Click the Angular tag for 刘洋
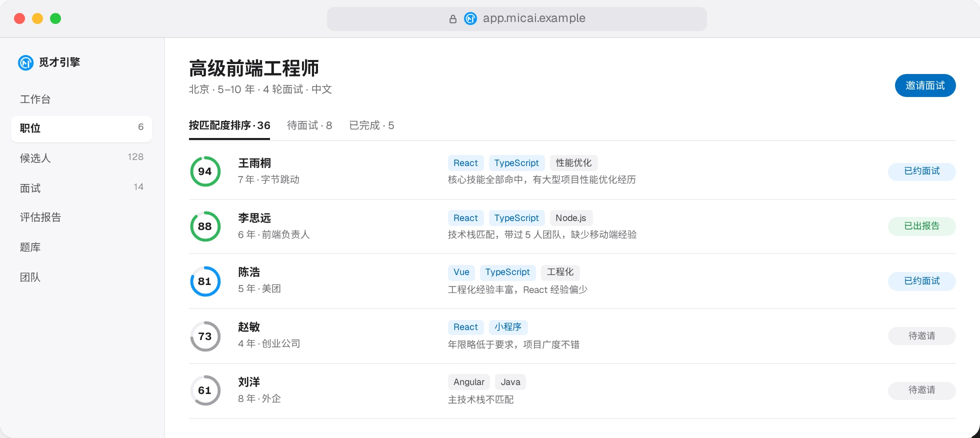 [469, 382]
